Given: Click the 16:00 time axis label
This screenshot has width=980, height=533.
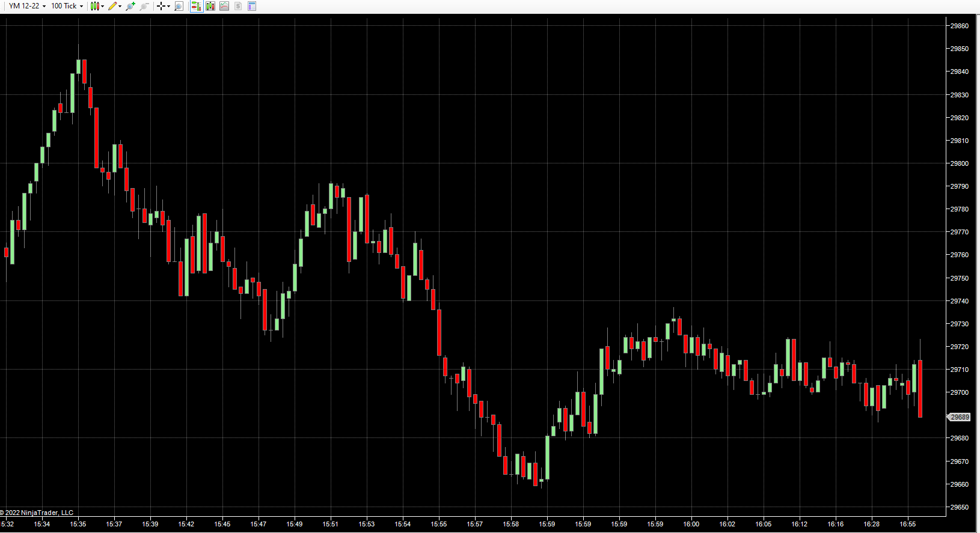Looking at the screenshot, I should (x=691, y=524).
